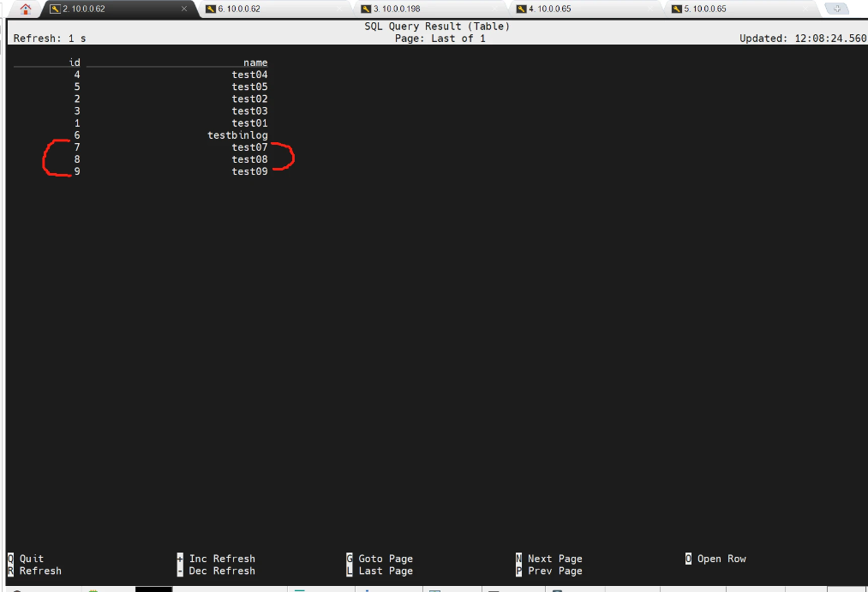Click the Home tab icon
Screen dimensions: 868x592
[x=25, y=9]
